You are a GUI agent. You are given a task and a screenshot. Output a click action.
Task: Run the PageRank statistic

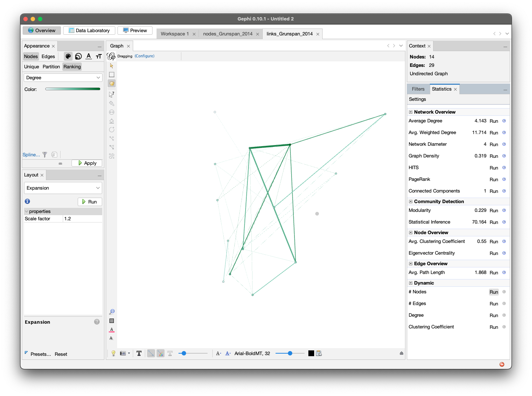point(494,179)
